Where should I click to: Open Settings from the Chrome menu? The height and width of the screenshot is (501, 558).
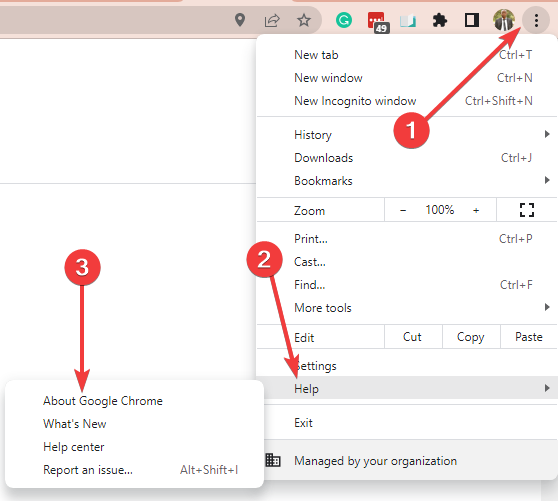[407, 365]
